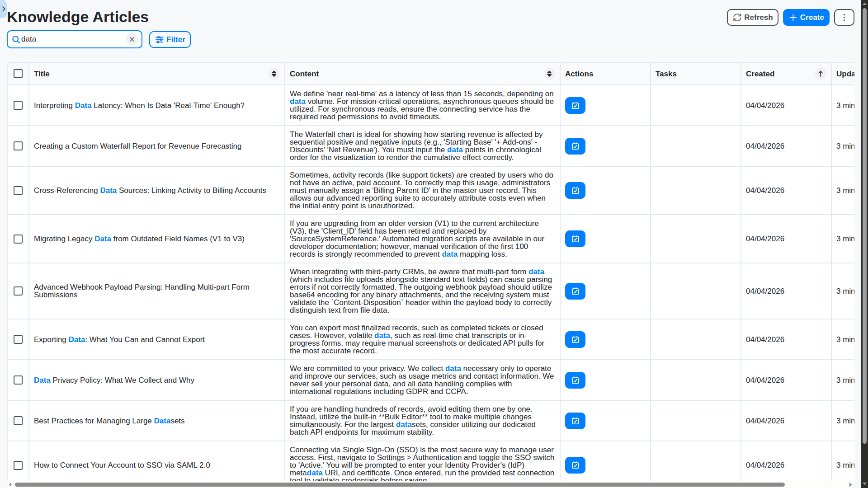Click the action icon on Data Privacy Policy row
The height and width of the screenshot is (488, 868).
[x=575, y=380]
